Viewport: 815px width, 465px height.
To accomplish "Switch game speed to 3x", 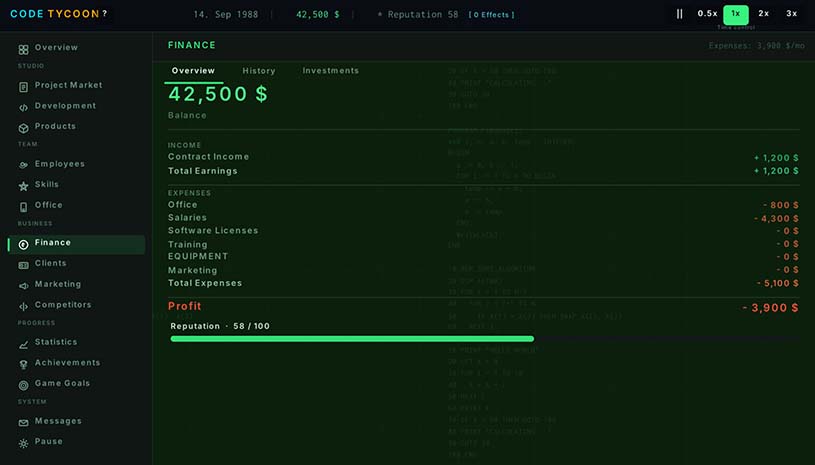I will coord(792,14).
